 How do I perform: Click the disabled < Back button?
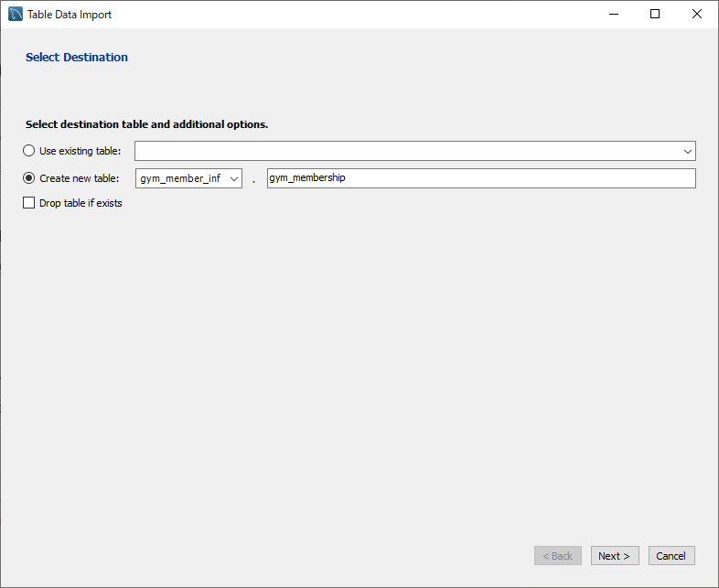558,556
